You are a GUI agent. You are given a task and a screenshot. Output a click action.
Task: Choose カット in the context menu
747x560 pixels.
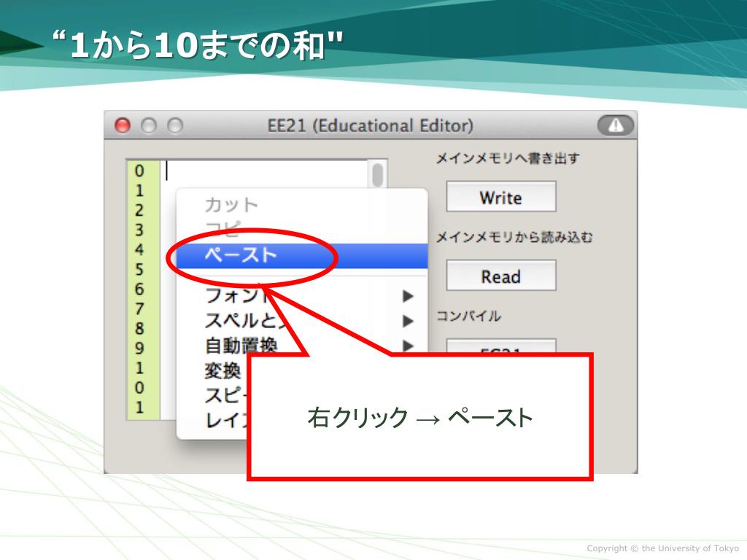[301, 205]
